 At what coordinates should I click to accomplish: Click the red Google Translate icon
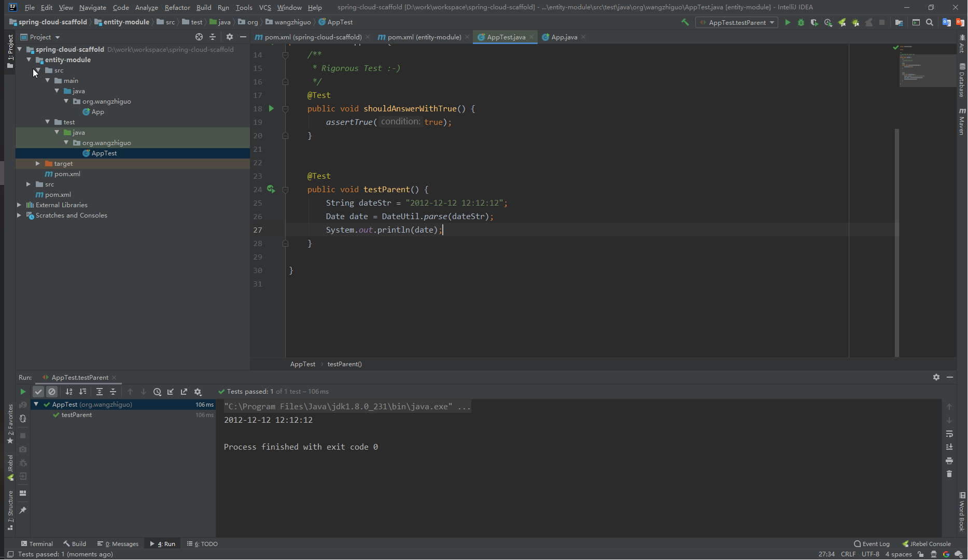960,22
